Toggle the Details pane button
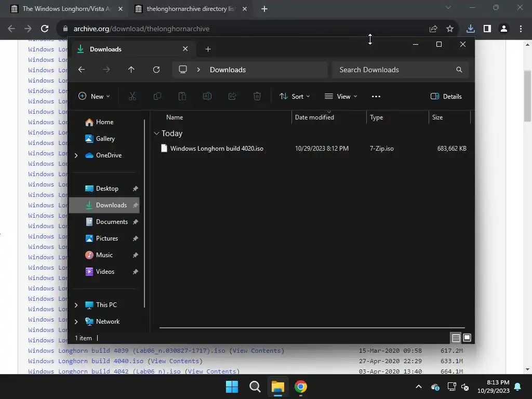 pos(446,96)
